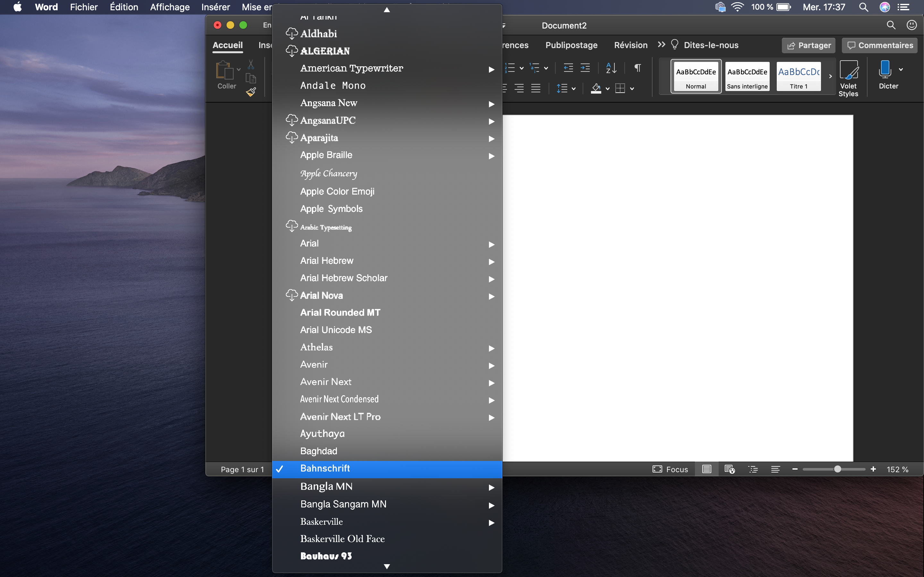The width and height of the screenshot is (924, 577).
Task: Click the increase indent icon
Action: pyautogui.click(x=585, y=68)
